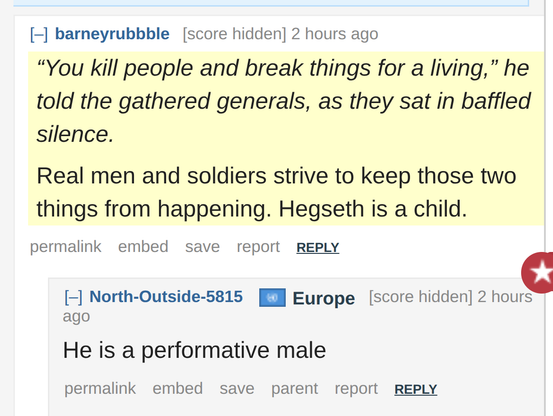Image resolution: width=553 pixels, height=416 pixels.
Task: Click the Europe flair text
Action: [324, 298]
